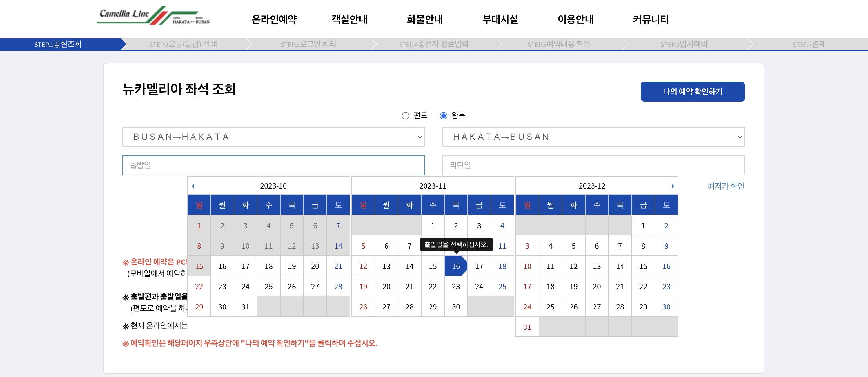Open HAKATA→BUSAN return route dropdown

(x=593, y=137)
